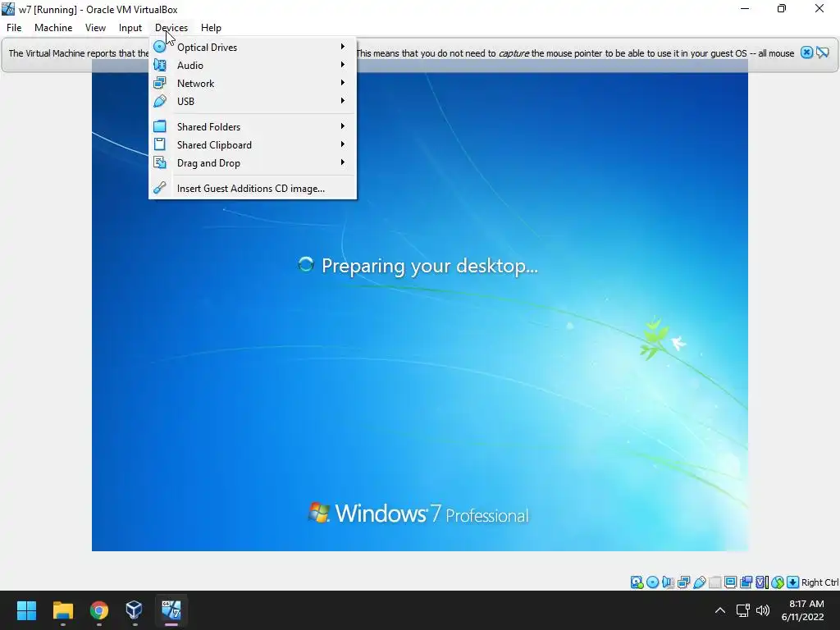Click the USB plug icon in Devices menu
The width and height of the screenshot is (840, 630).
(x=160, y=101)
